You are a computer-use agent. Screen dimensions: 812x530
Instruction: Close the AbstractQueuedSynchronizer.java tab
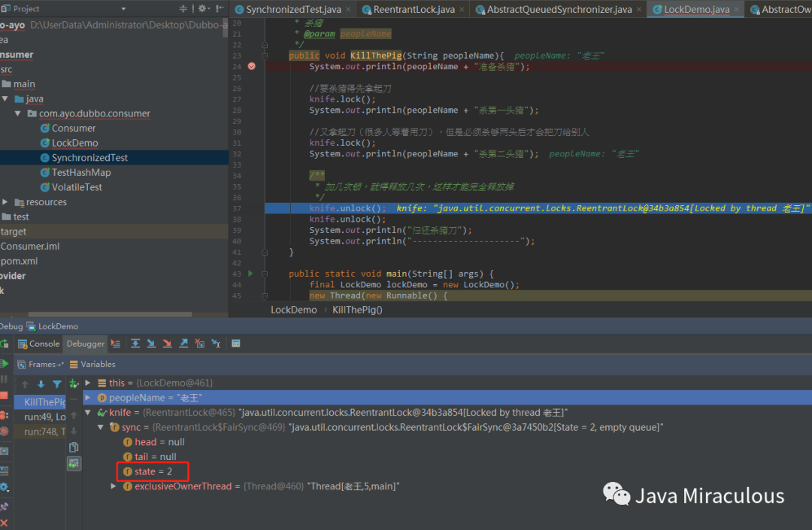tap(639, 9)
